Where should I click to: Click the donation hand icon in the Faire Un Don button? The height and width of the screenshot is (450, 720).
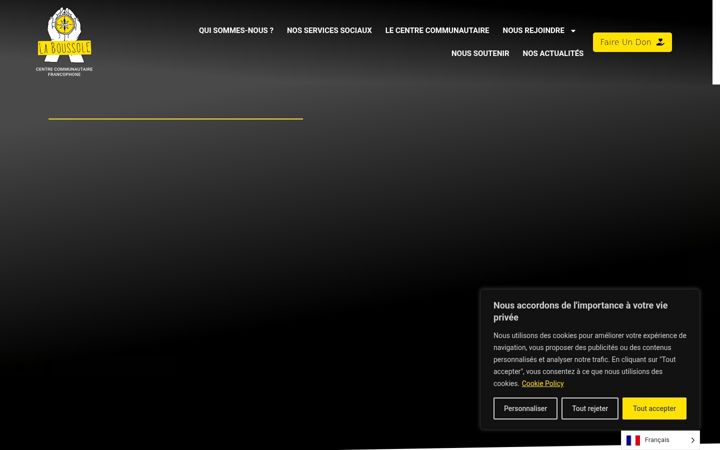tap(660, 42)
